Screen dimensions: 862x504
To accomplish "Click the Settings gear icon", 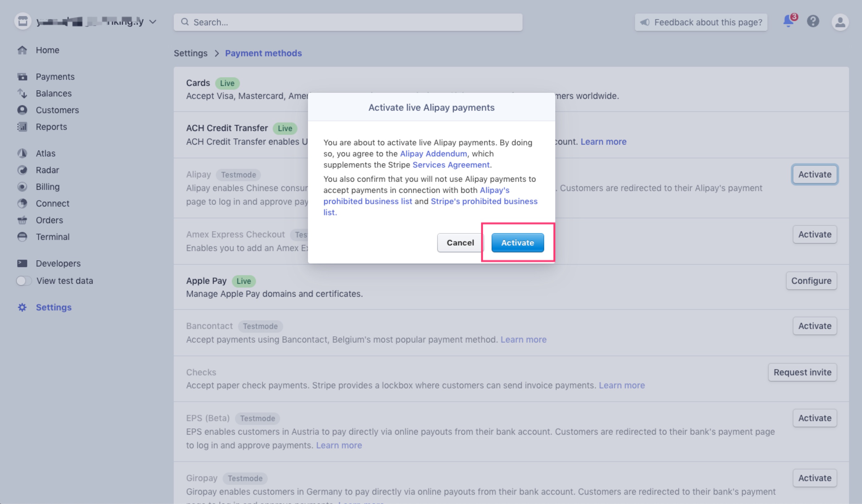I will point(22,307).
